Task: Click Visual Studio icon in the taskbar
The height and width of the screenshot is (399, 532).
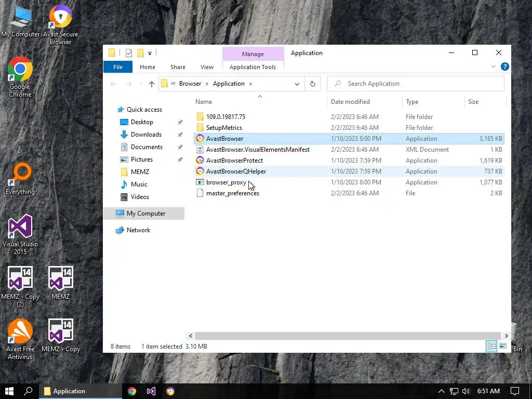Action: click(151, 391)
